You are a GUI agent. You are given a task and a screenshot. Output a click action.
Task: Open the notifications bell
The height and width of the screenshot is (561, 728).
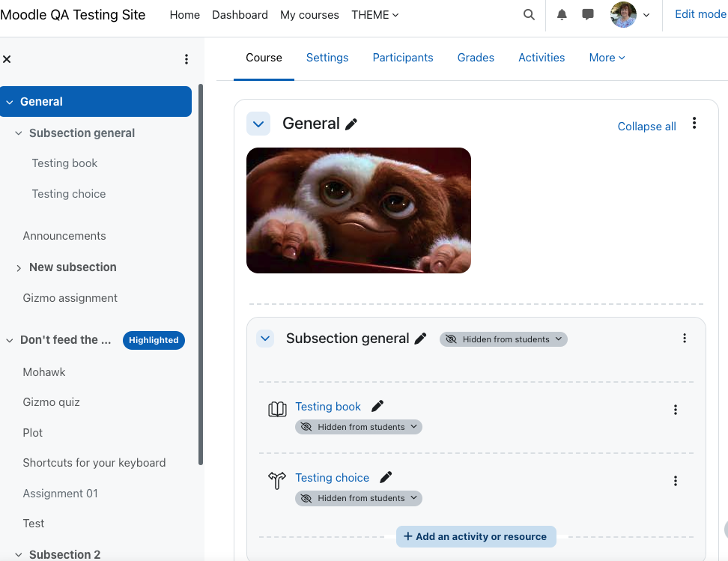pyautogui.click(x=562, y=15)
